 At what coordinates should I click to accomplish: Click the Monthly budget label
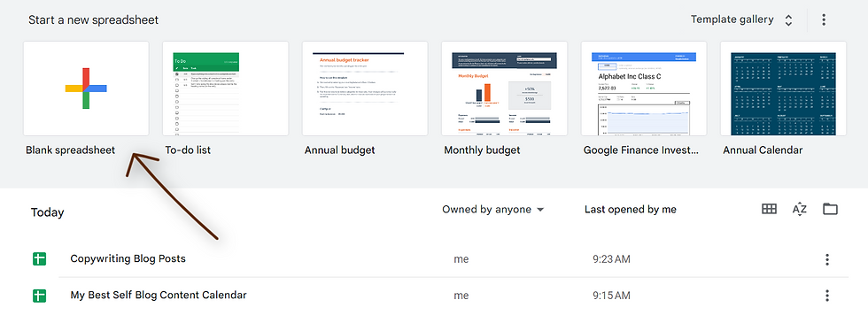click(x=482, y=150)
